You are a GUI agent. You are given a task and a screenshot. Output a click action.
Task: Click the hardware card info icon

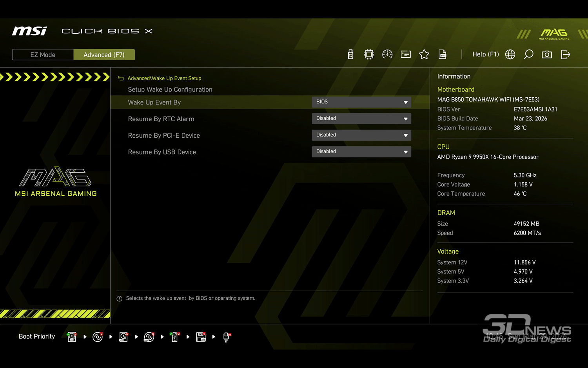(x=406, y=55)
